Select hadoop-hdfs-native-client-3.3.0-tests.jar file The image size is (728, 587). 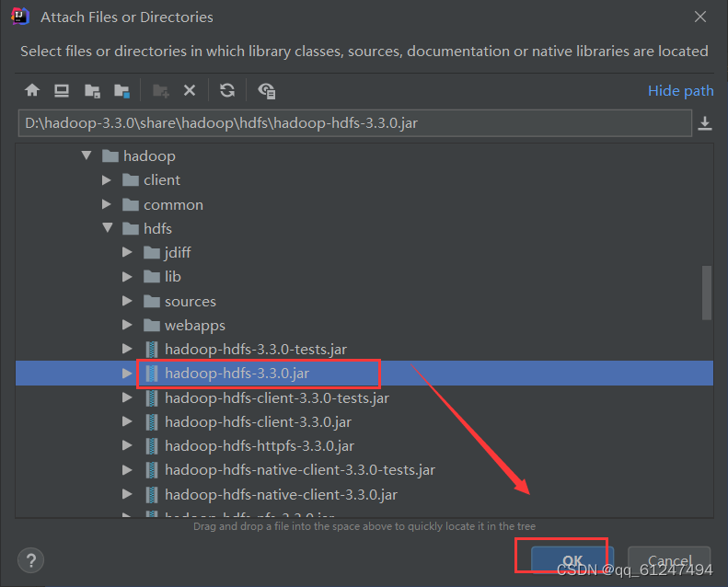(290, 470)
